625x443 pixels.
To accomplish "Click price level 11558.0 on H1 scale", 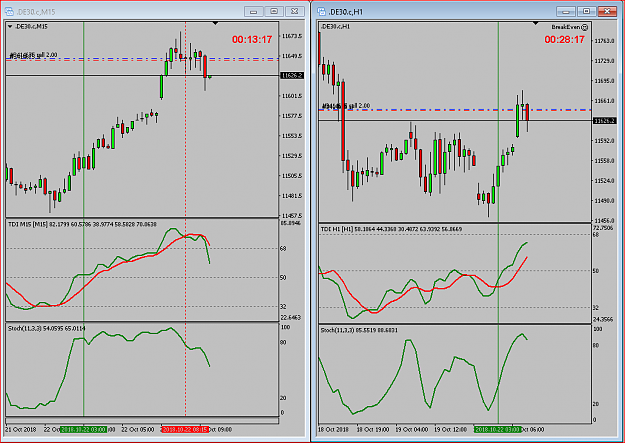I will 604,161.
